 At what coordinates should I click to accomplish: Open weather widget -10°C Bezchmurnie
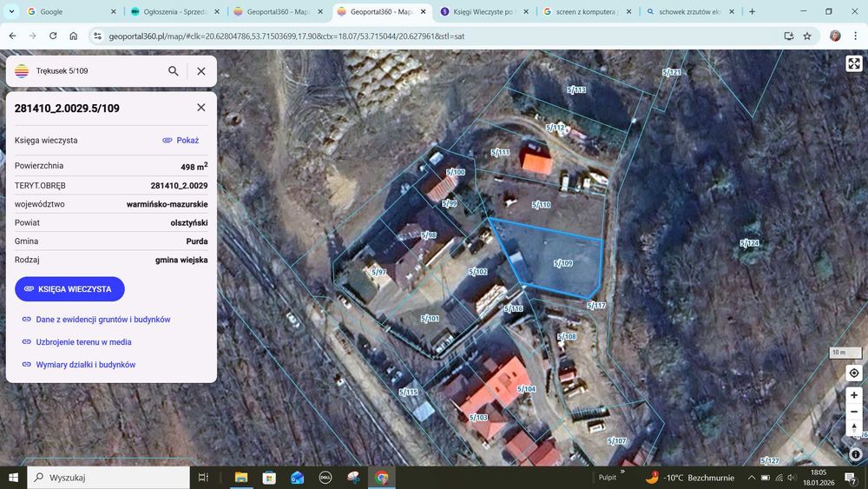(690, 478)
